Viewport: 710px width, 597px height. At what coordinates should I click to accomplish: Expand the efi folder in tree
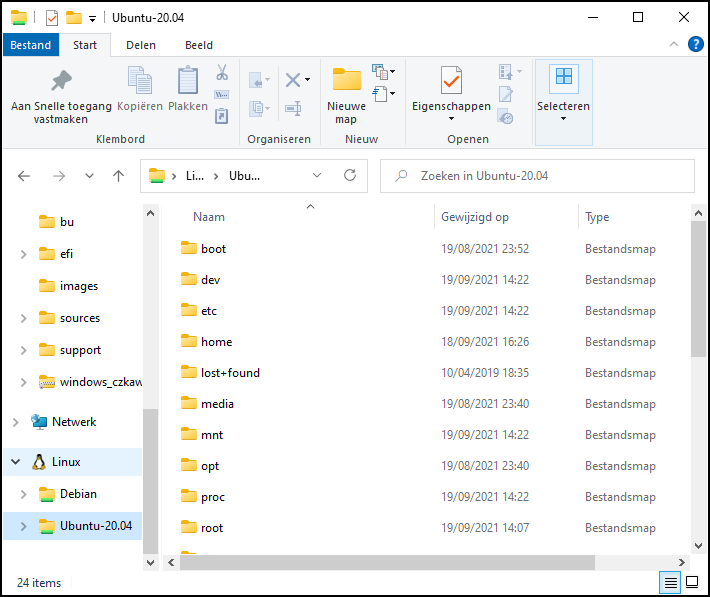[24, 254]
